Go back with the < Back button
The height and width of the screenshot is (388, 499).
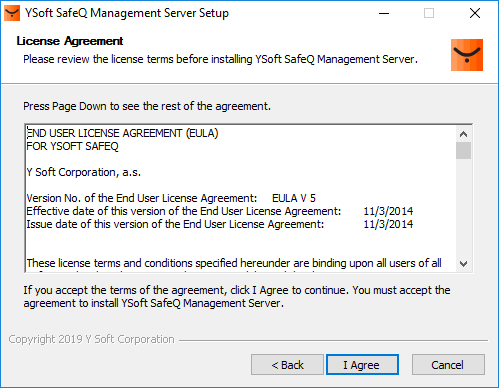[x=287, y=365]
